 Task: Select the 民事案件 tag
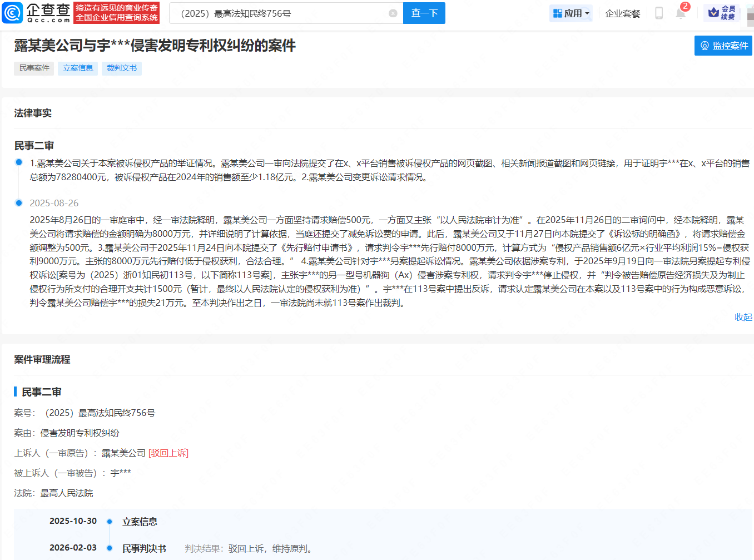coord(34,68)
